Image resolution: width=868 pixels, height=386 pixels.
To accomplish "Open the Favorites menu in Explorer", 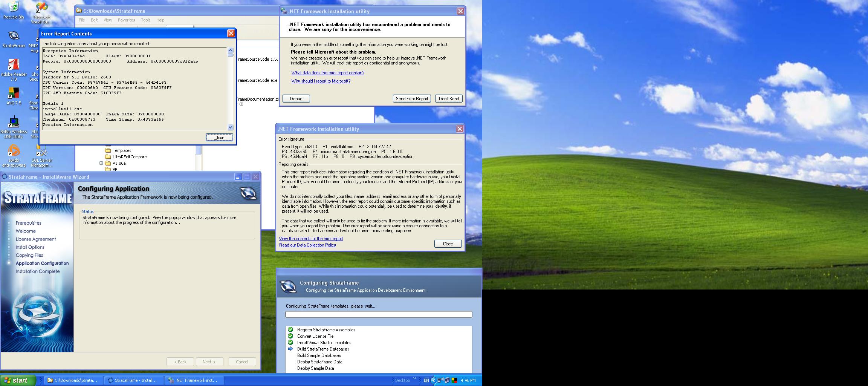I will [x=126, y=20].
